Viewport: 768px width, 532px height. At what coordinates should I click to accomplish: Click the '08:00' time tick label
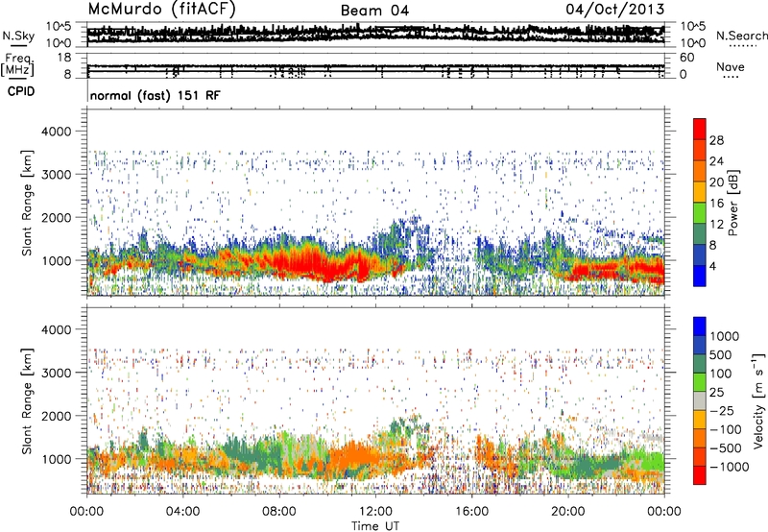pyautogui.click(x=278, y=512)
